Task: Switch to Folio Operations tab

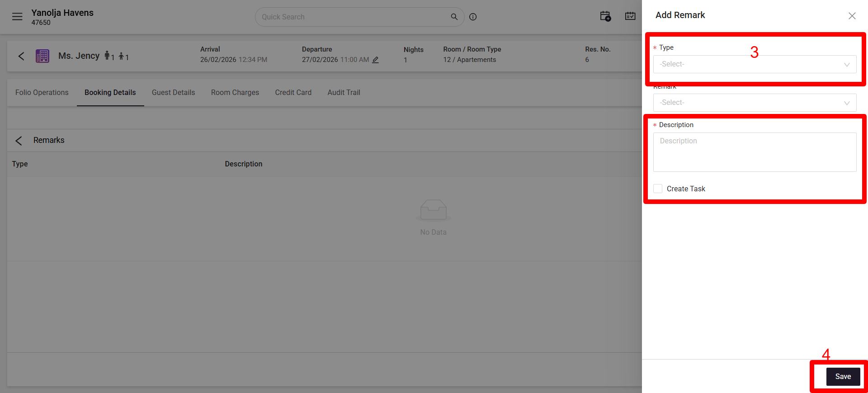Action: point(42,92)
